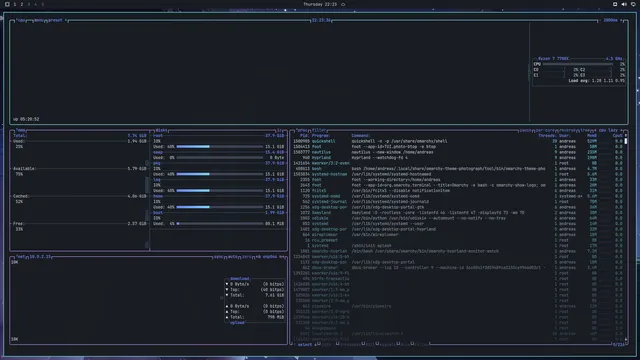Select the Xwayland process row
Viewport: 640px width, 360px height.
point(457,213)
